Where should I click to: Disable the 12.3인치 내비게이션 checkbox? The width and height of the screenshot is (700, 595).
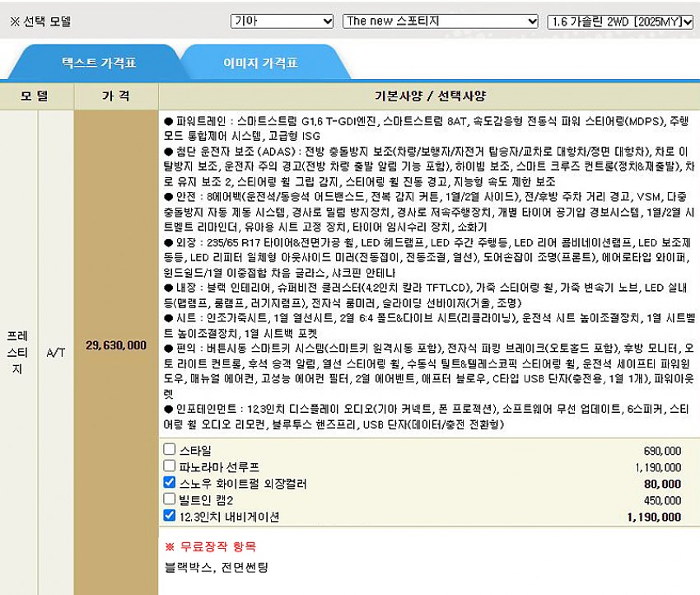[x=170, y=517]
